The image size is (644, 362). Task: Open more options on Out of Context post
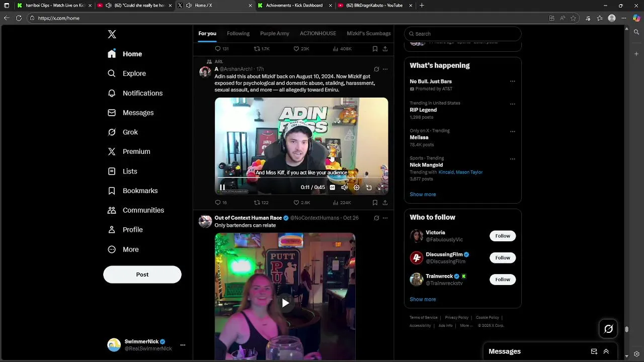click(385, 218)
